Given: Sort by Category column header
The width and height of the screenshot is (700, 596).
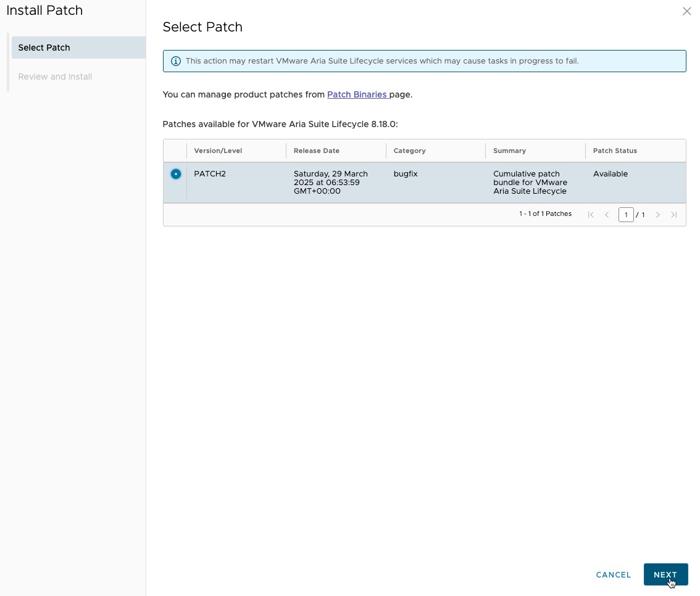Looking at the screenshot, I should (x=410, y=151).
